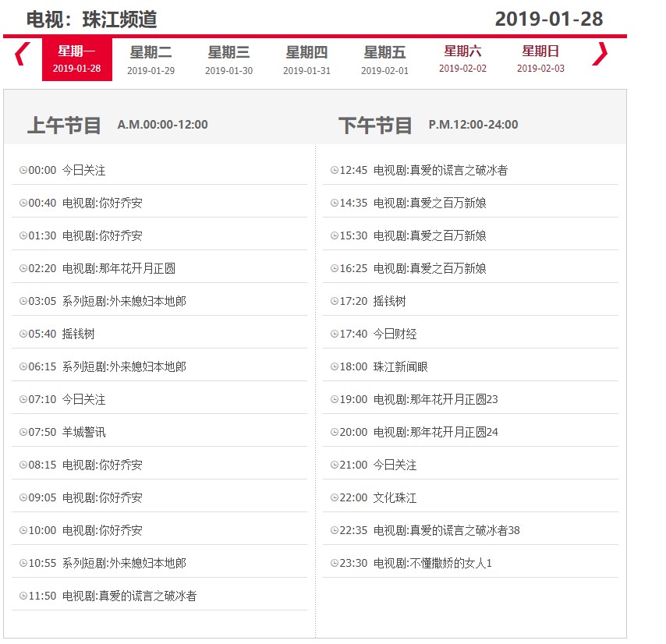Viewport: 666px width, 644px height.
Task: Select the 01:30 电视剧:你好乔安 entry
Action: (159, 235)
